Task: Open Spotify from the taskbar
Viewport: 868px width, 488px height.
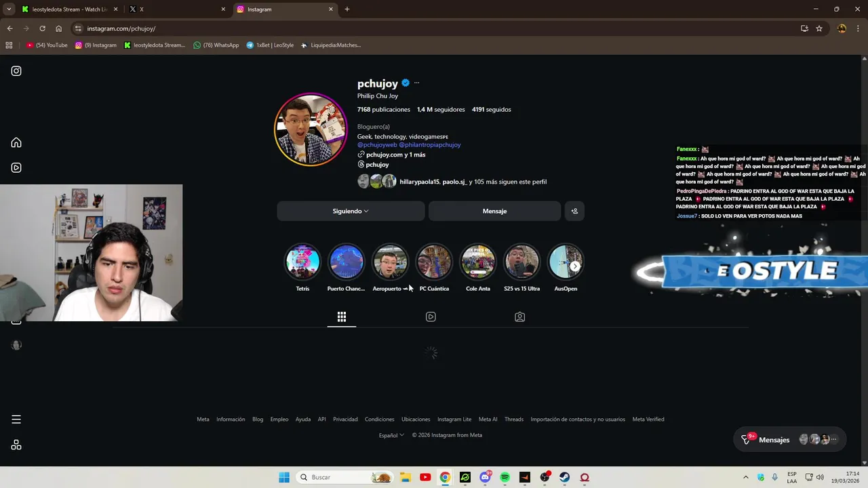Action: tap(505, 477)
